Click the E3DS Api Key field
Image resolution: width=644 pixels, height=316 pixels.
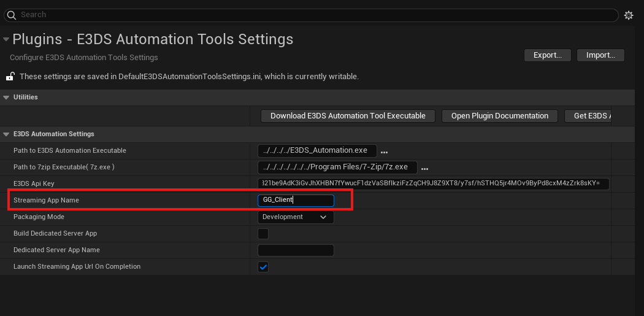[433, 184]
